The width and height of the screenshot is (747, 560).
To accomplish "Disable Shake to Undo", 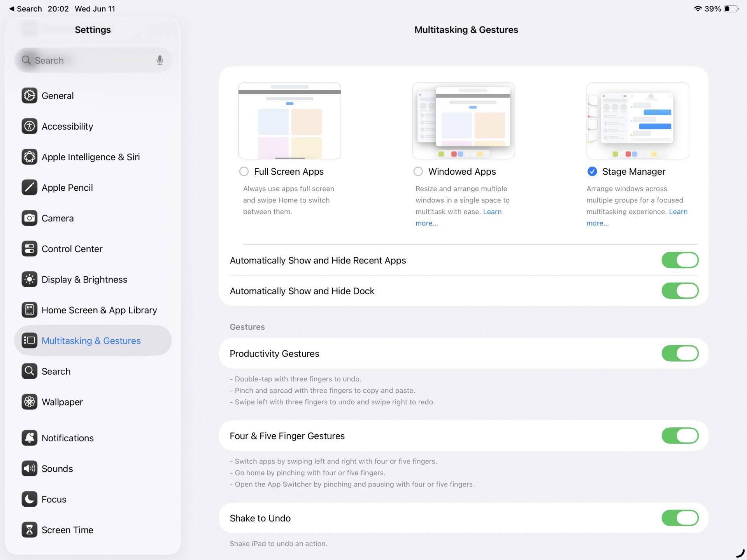I will [x=680, y=518].
